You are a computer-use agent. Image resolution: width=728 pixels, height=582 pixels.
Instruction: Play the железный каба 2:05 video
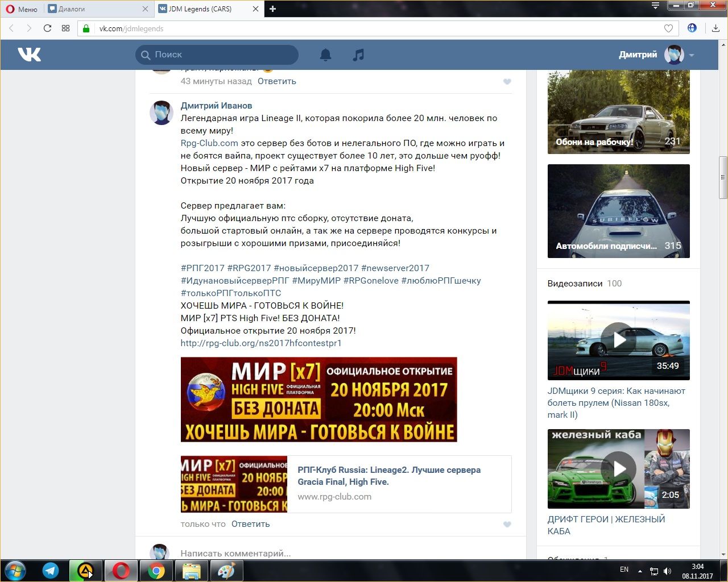coord(619,469)
